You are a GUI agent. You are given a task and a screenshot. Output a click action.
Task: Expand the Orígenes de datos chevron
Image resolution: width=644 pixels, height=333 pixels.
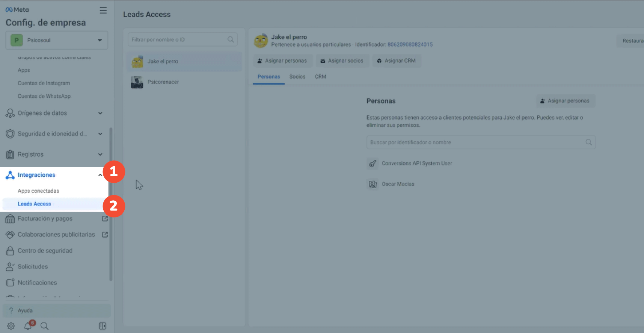tap(100, 113)
